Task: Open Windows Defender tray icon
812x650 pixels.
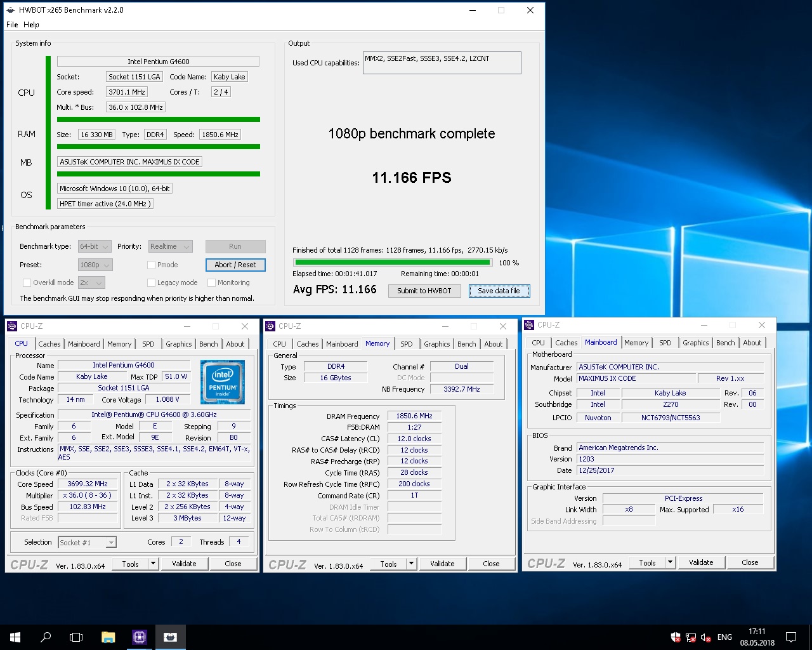Action: point(676,637)
